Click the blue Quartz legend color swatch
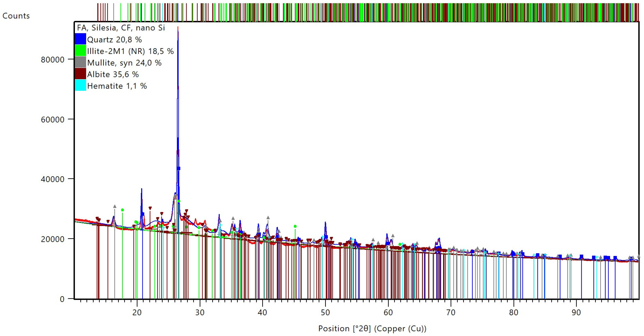 pos(80,39)
